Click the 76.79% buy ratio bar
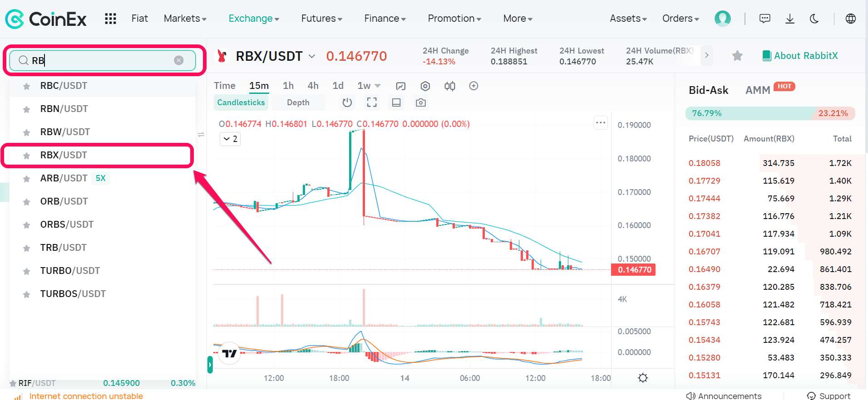The image size is (868, 400). point(750,113)
